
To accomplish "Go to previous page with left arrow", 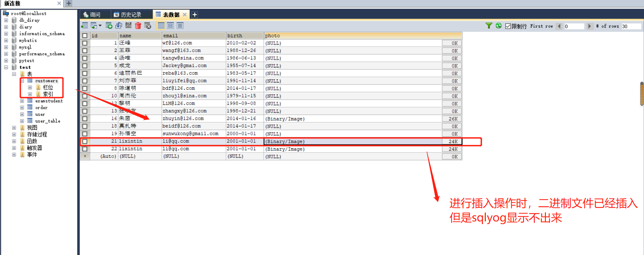I will (559, 26).
